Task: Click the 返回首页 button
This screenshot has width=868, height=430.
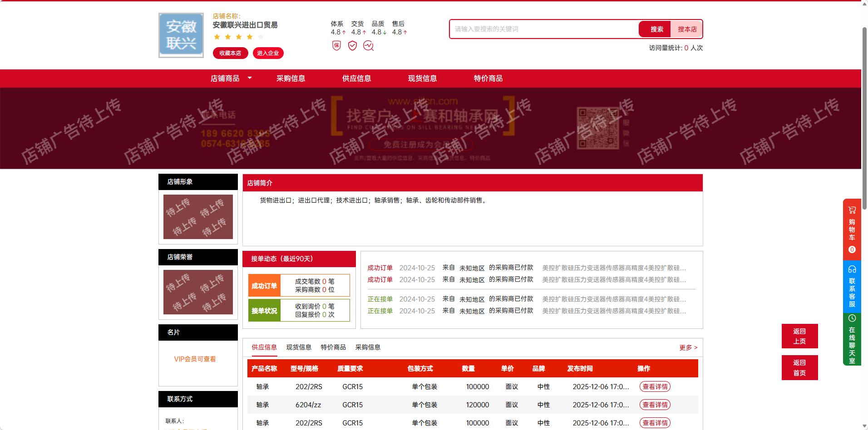Action: click(x=799, y=368)
